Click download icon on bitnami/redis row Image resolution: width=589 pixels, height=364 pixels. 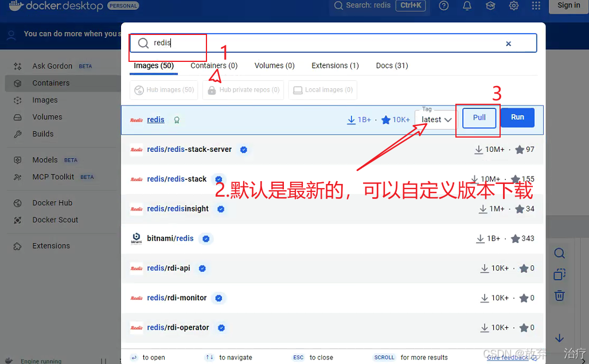click(480, 238)
